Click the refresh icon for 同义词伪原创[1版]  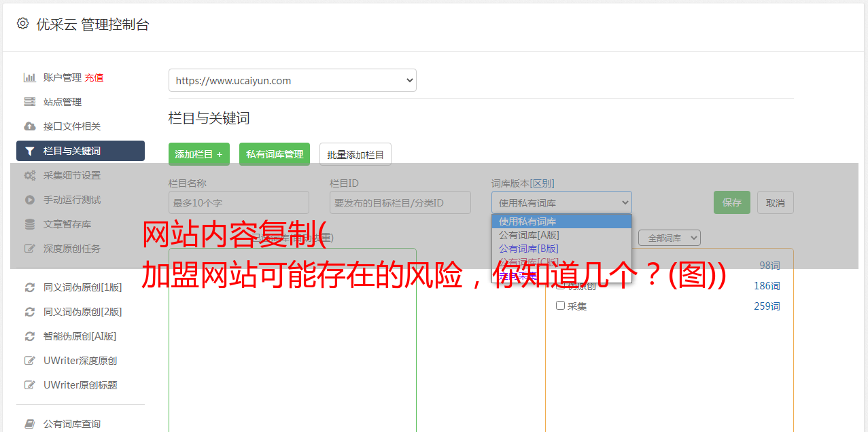(30, 287)
